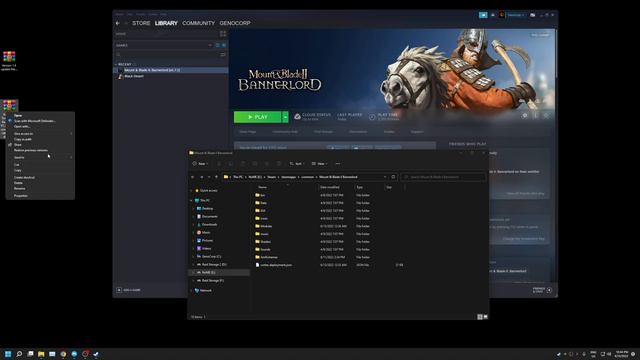Refresh the Explorer folder view

pos(393,177)
